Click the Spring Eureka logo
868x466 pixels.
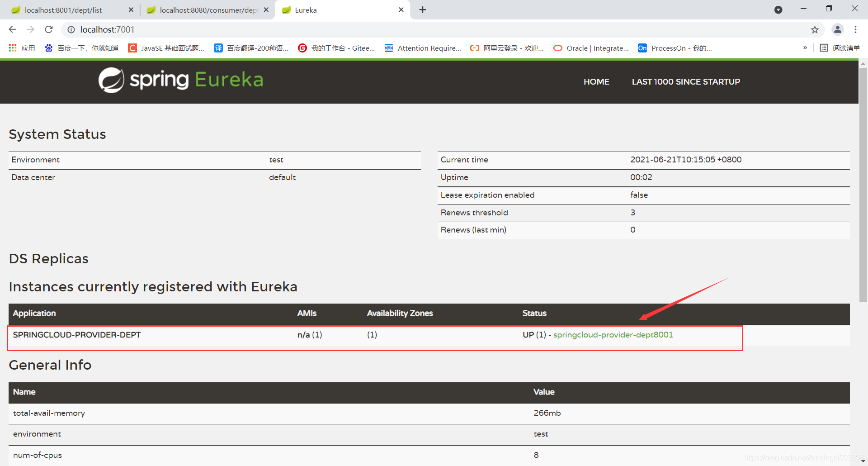(181, 80)
